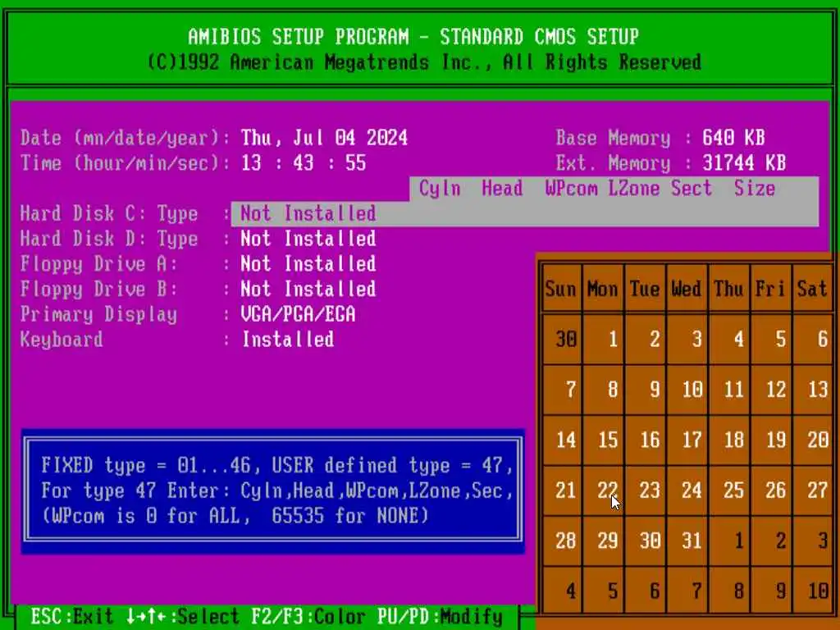Click the arrows Select hint in bottom bar
840x630 pixels.
click(x=182, y=617)
